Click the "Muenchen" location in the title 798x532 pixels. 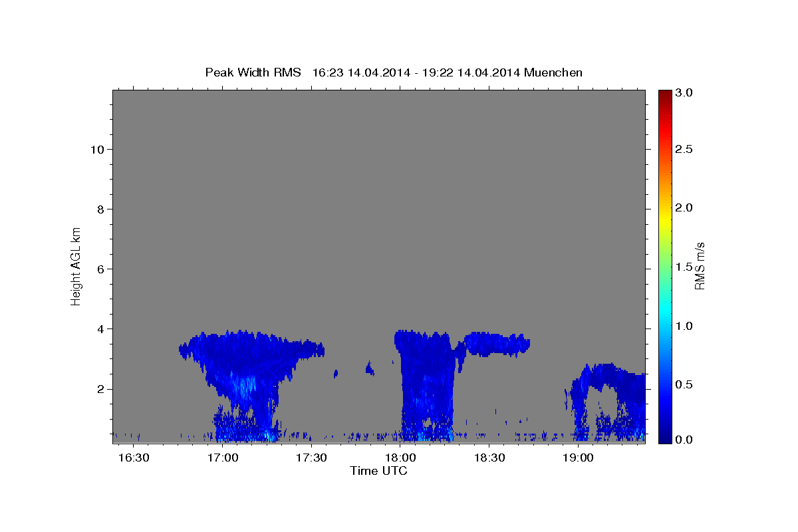(x=553, y=72)
